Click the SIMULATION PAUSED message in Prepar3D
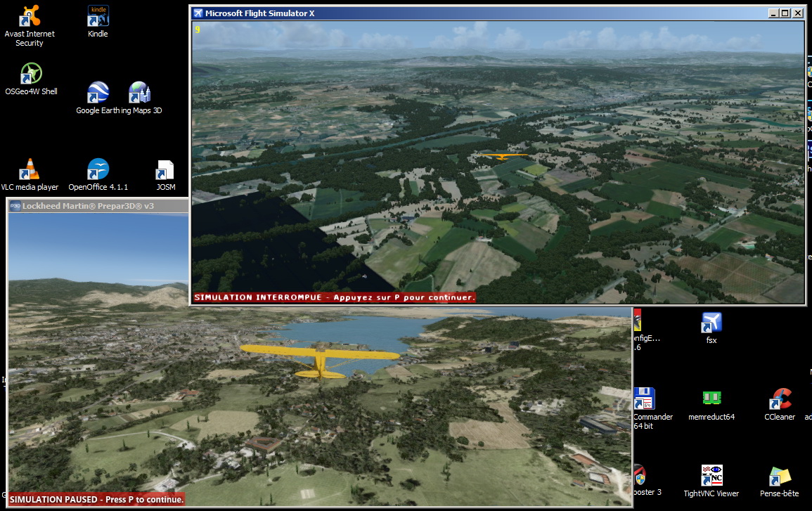Image resolution: width=812 pixels, height=511 pixels. click(x=96, y=499)
